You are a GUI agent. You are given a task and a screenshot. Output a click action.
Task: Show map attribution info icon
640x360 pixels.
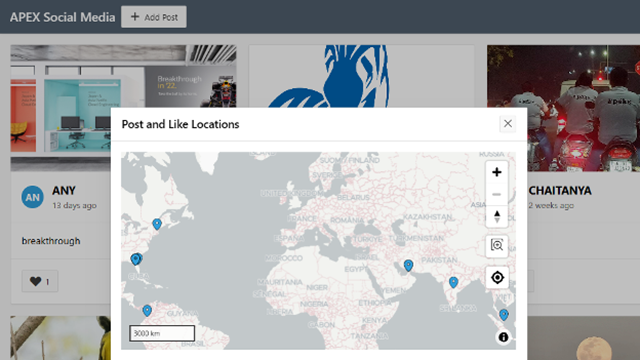point(503,337)
